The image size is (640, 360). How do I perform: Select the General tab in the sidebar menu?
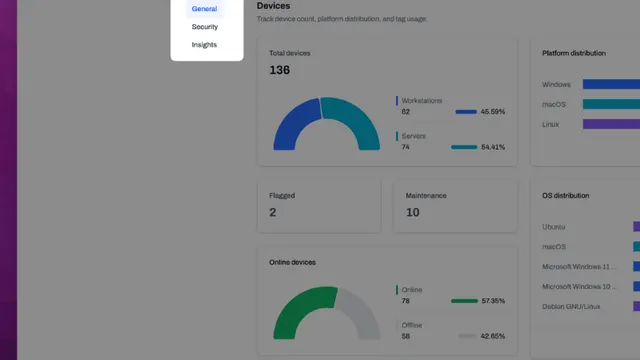(x=204, y=9)
